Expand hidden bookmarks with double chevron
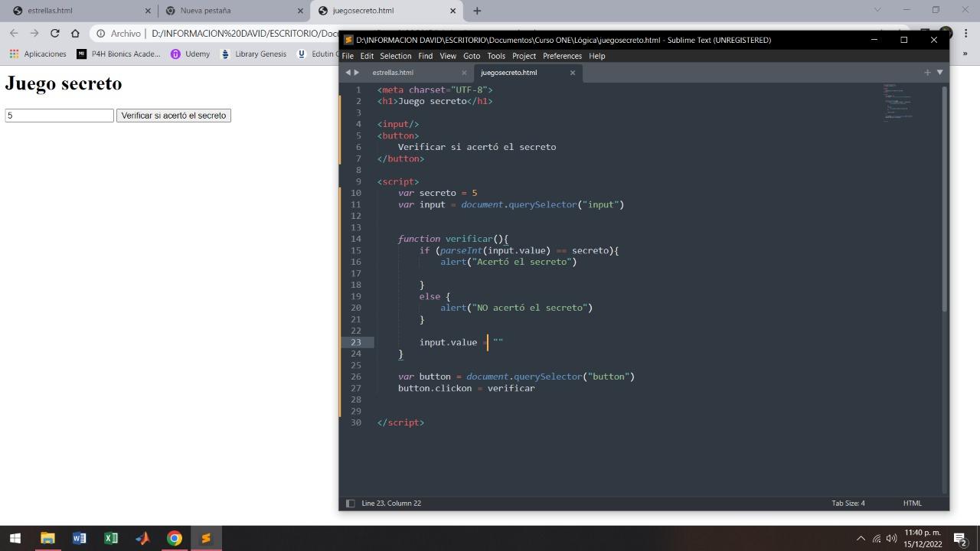980x551 pixels. pyautogui.click(x=965, y=54)
